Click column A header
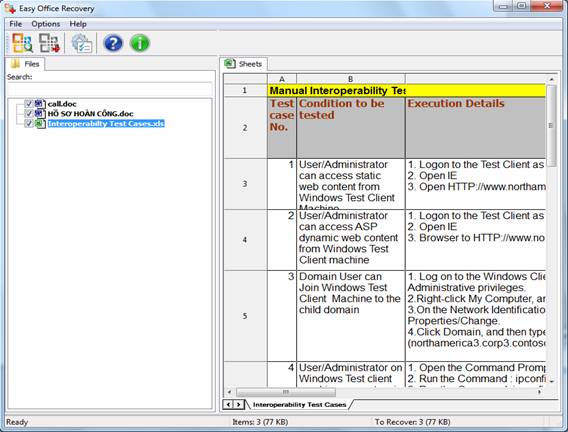Image resolution: width=568 pixels, height=432 pixels. (x=282, y=79)
